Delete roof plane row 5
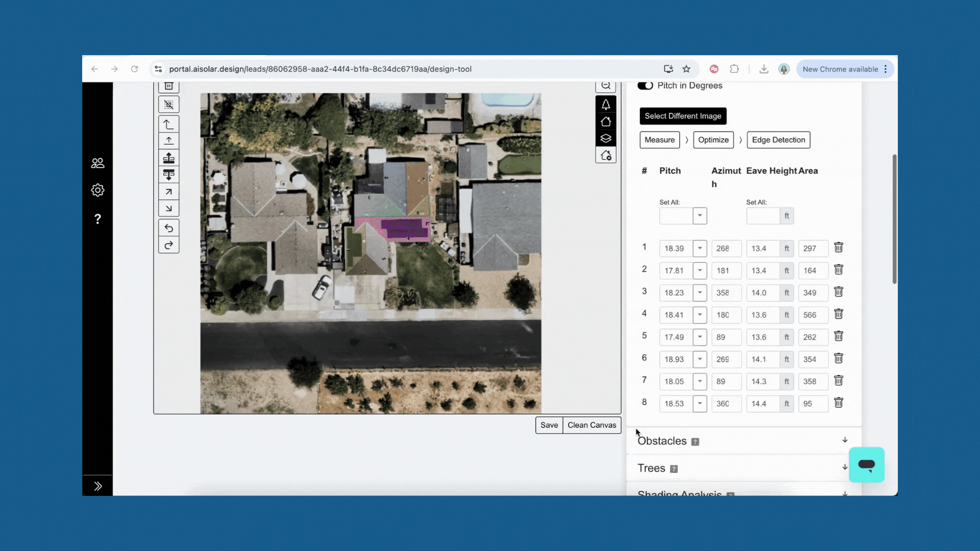 click(x=839, y=336)
